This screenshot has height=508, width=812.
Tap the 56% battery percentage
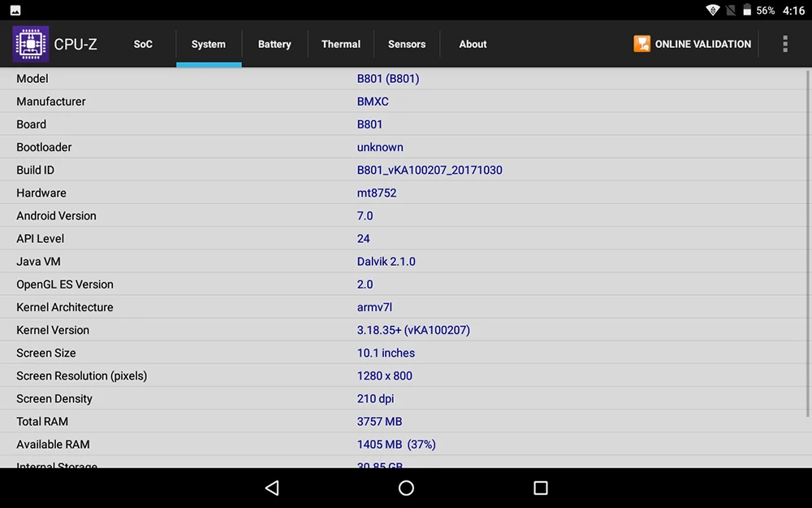[766, 11]
